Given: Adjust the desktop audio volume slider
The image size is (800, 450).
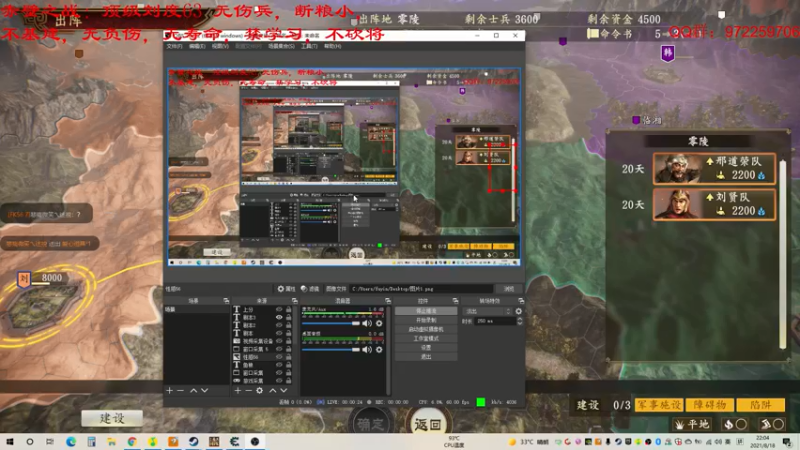Looking at the screenshot, I should [331, 349].
